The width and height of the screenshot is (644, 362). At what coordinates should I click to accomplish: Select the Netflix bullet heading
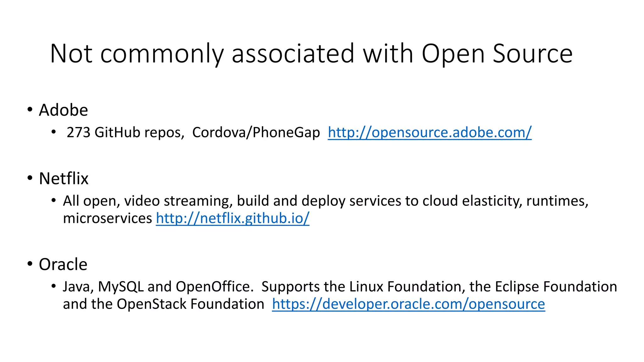[64, 178]
